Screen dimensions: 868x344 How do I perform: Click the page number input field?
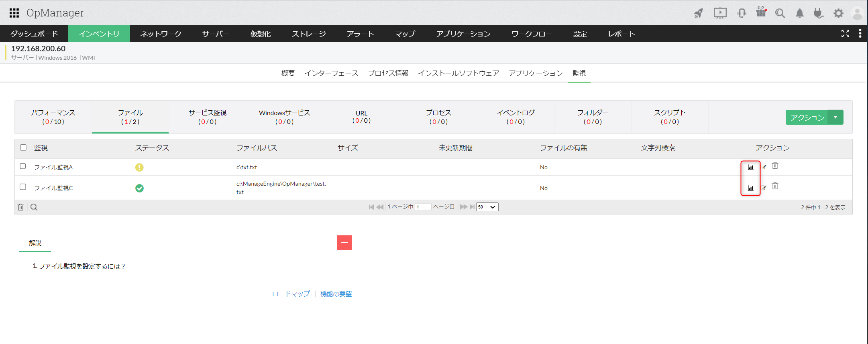[x=423, y=207]
